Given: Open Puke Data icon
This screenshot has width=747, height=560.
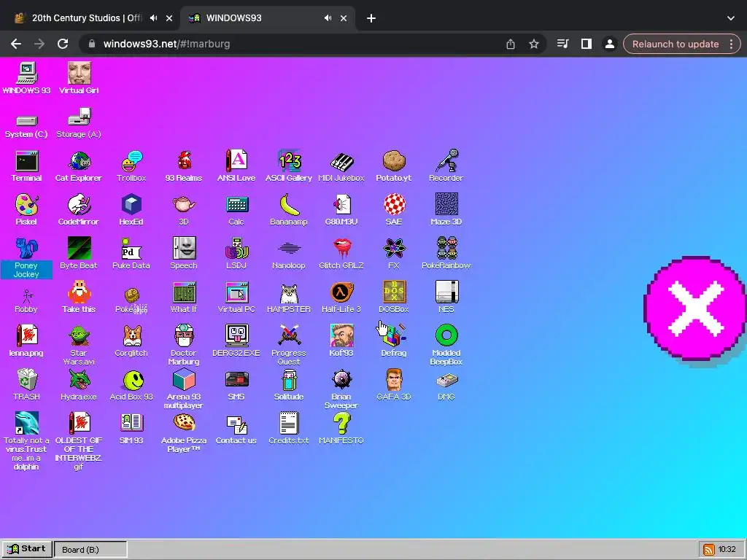Looking at the screenshot, I should click(x=131, y=254).
